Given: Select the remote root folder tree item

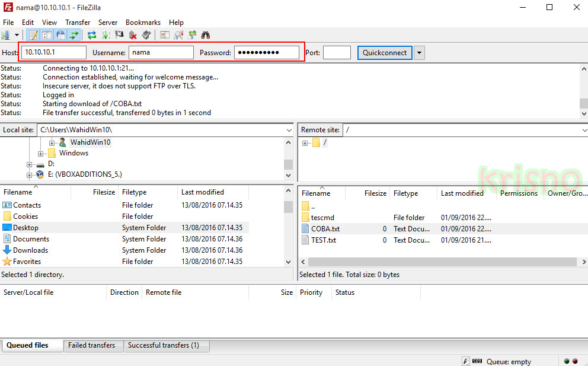Looking at the screenshot, I should pos(325,142).
